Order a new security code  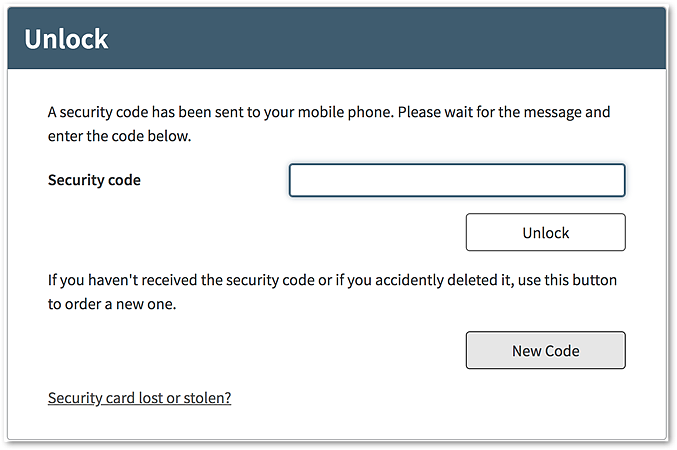(x=545, y=351)
